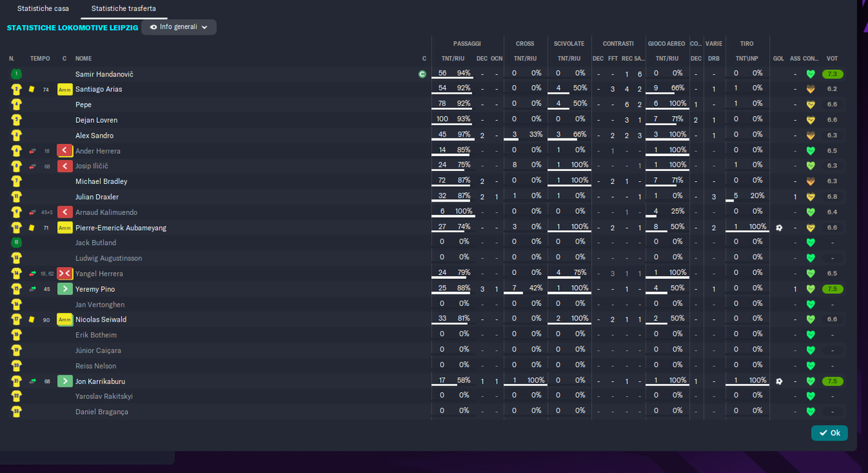The image size is (868, 473).
Task: Select Ludwig Augustinsson's name
Action: coord(108,259)
